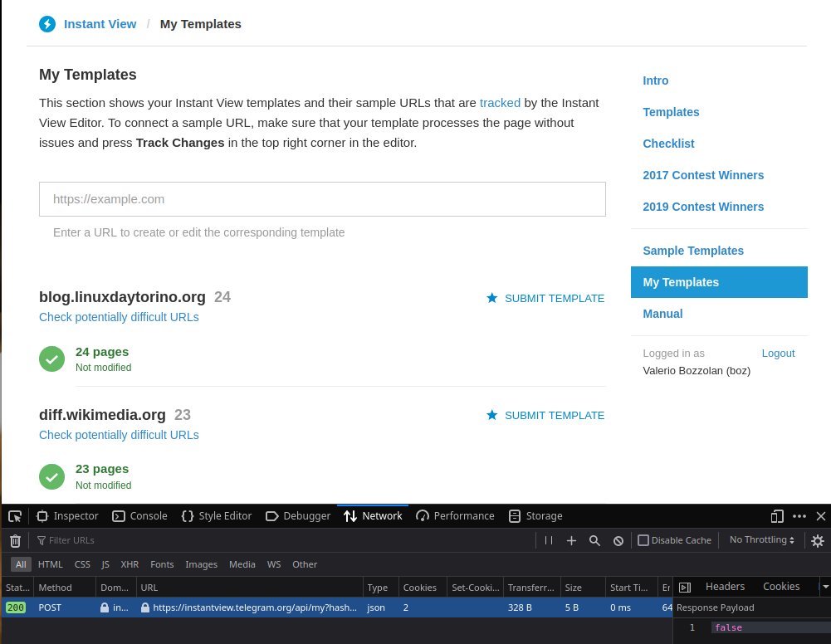The height and width of the screenshot is (644, 831).
Task: Open network search with magnifier icon
Action: coord(594,540)
